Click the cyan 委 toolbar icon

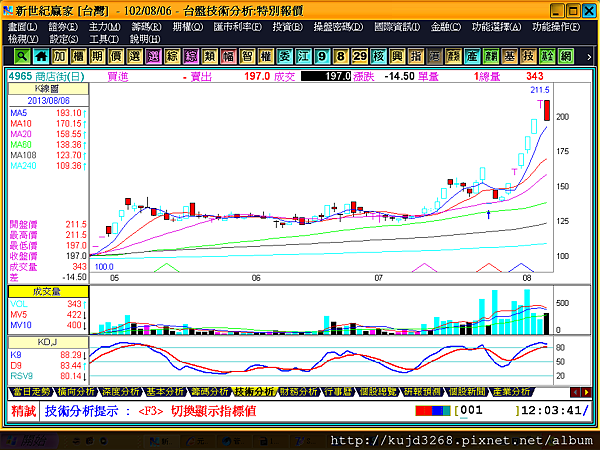point(284,57)
